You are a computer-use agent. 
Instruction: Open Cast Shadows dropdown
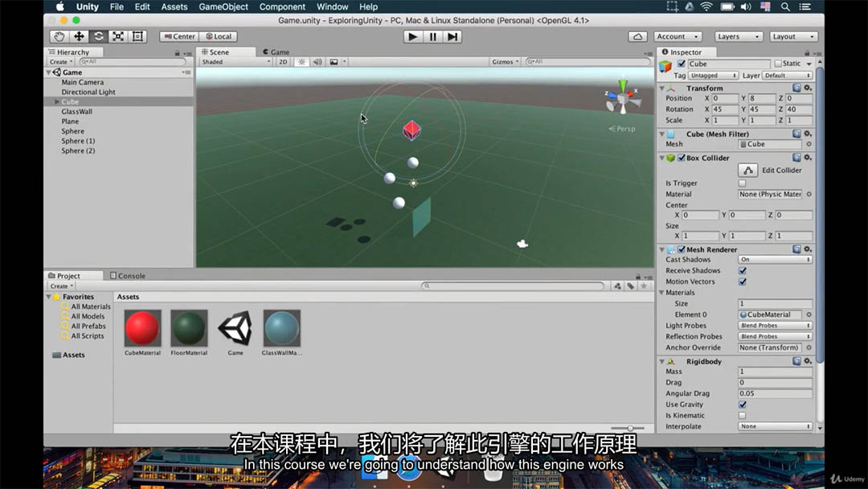775,260
